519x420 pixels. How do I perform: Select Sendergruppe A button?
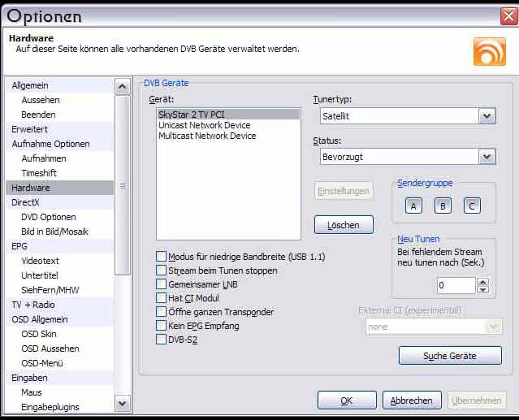413,206
